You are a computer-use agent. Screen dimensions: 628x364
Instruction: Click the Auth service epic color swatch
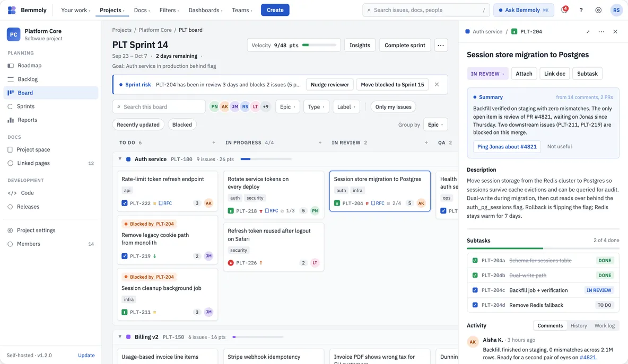[x=128, y=159]
